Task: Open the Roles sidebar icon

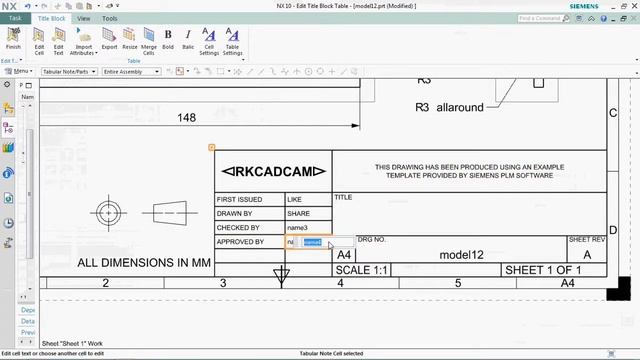Action: [8, 243]
